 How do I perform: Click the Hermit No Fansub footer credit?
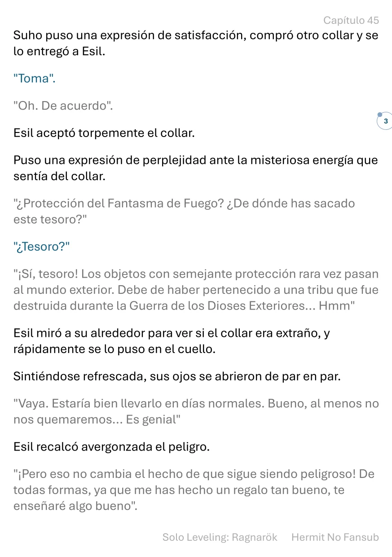(335, 537)
